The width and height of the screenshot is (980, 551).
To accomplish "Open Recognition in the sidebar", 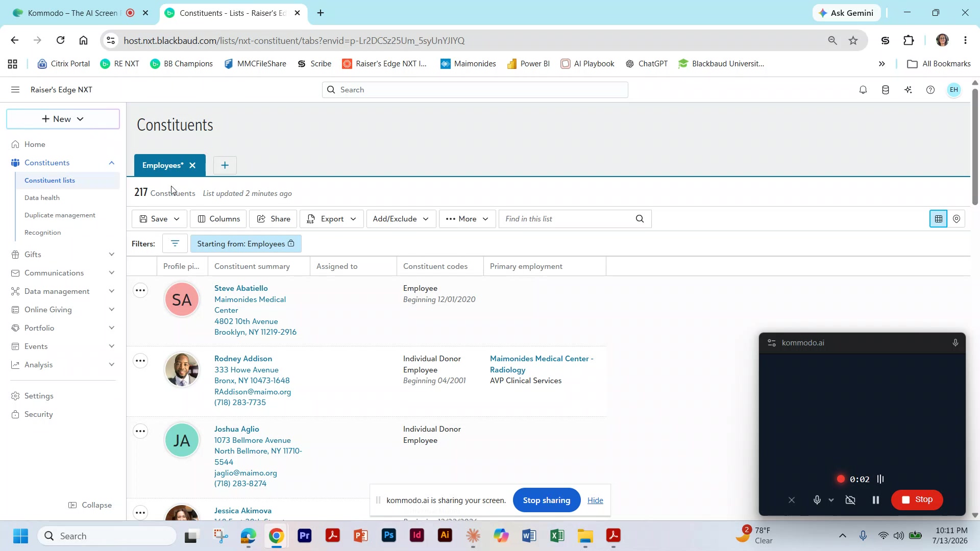I will pyautogui.click(x=42, y=233).
